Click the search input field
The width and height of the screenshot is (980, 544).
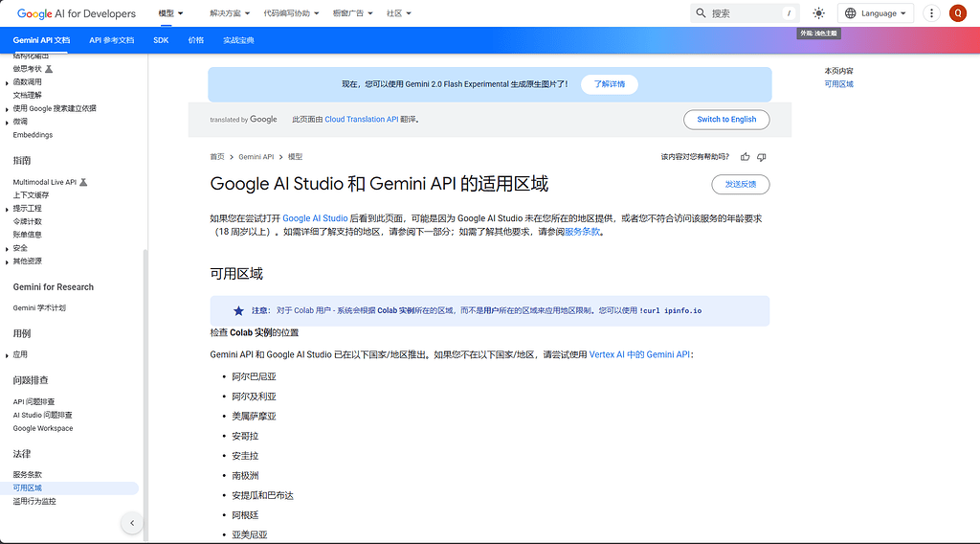tap(745, 13)
